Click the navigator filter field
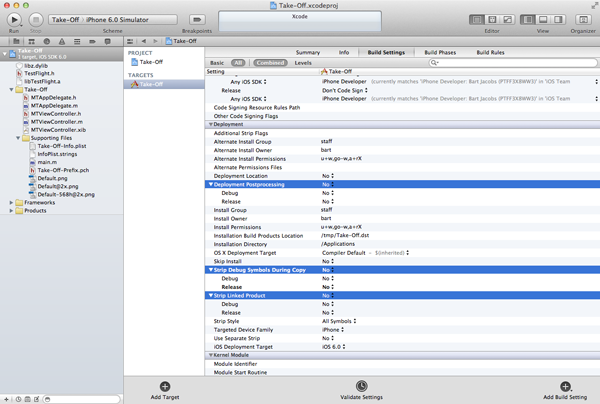 [x=82, y=399]
